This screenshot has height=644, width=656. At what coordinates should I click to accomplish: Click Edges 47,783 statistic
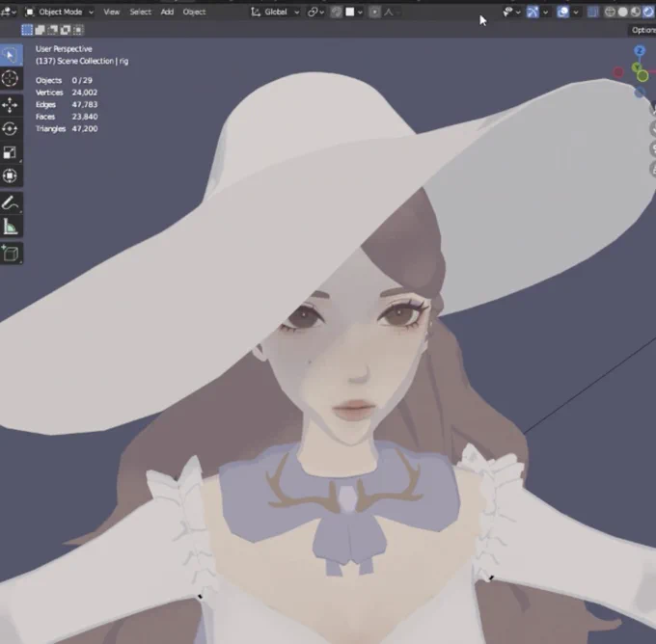tap(67, 104)
